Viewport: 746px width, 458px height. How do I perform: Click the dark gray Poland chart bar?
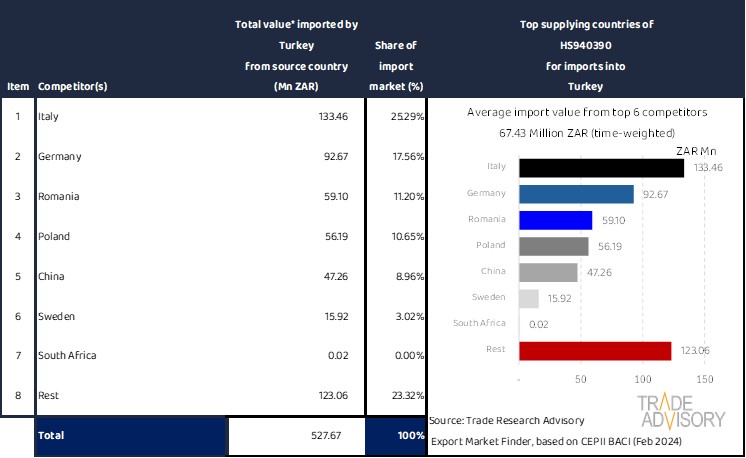[553, 246]
